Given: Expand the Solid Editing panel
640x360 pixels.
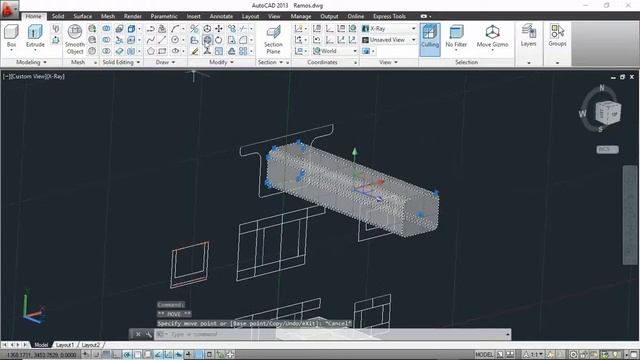Looking at the screenshot, I should click(x=121, y=62).
